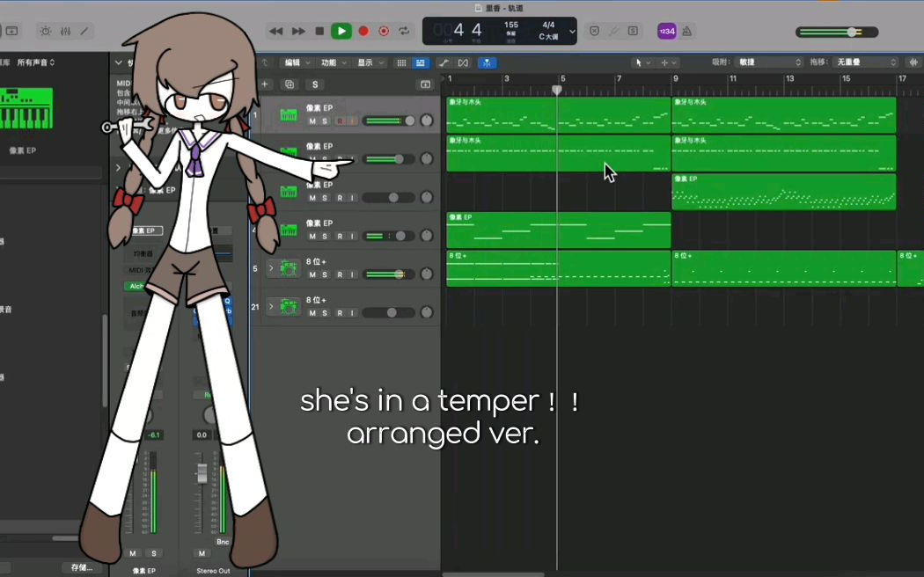Solo the track 21 8位+ track
Viewport: 924px width, 577px height.
pos(325,313)
